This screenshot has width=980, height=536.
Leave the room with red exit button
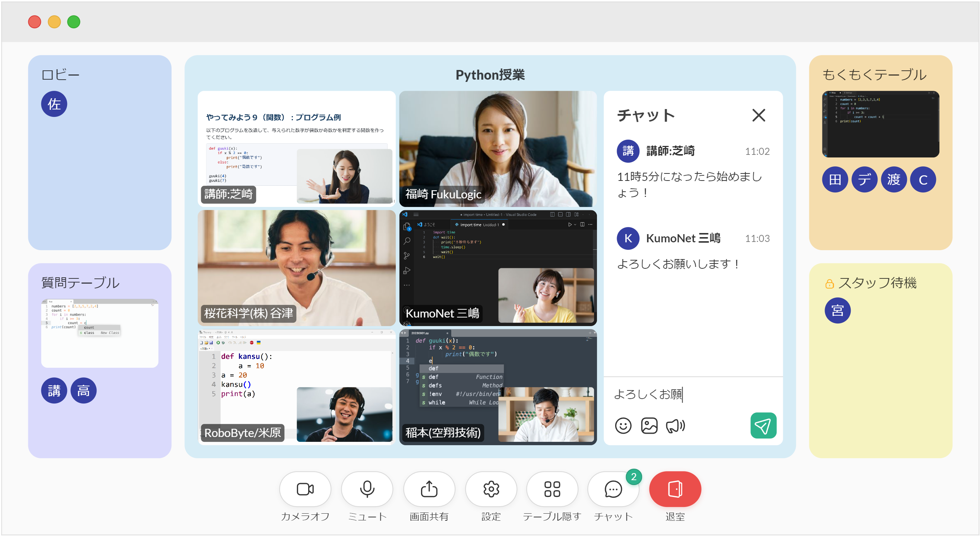[x=675, y=489]
